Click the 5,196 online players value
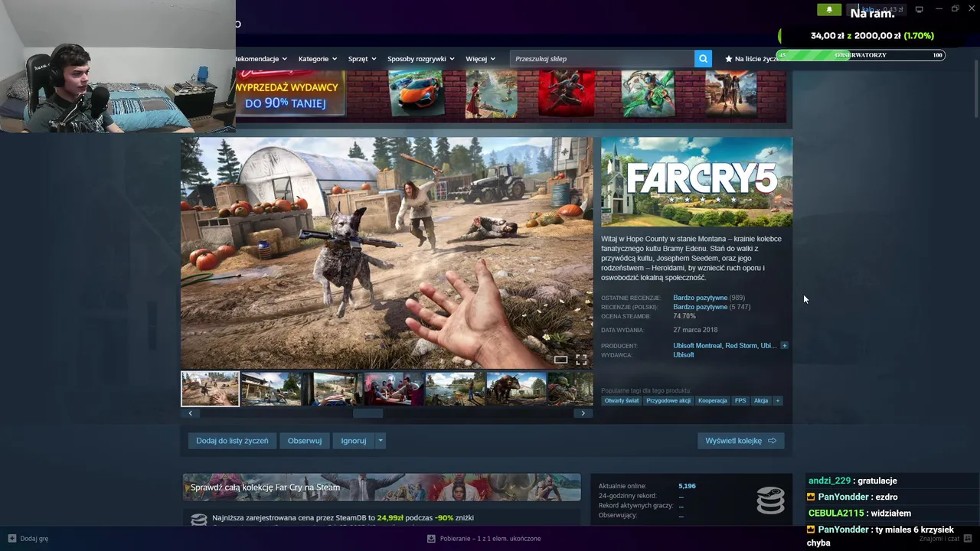 pyautogui.click(x=687, y=486)
